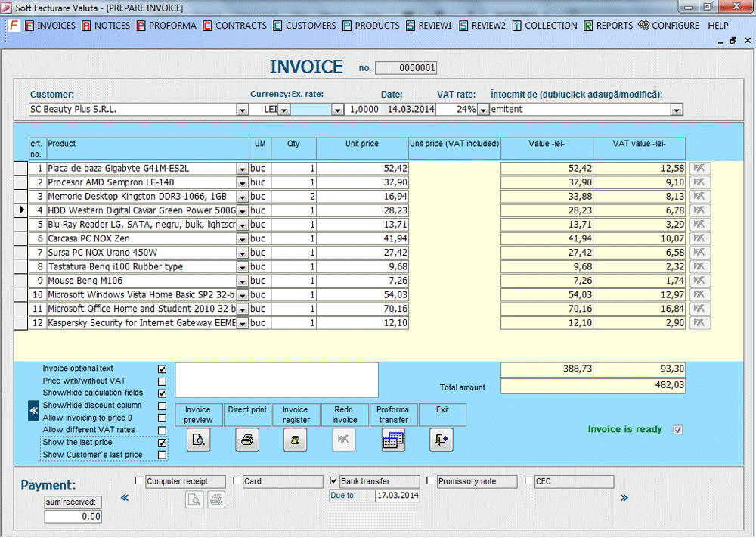Viewport: 756px width, 538px height.
Task: Click the Invoice preview magnifier icon
Action: tap(199, 440)
